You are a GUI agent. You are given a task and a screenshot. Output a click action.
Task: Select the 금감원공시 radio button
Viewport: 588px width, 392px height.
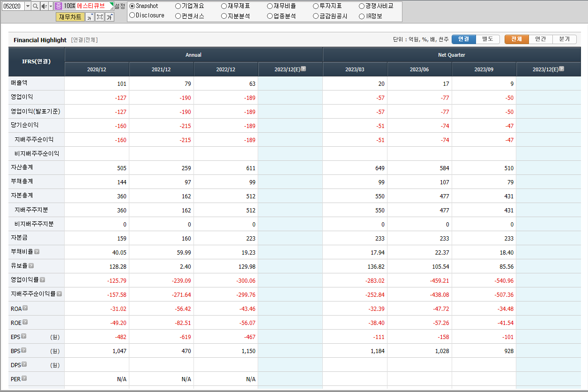316,15
